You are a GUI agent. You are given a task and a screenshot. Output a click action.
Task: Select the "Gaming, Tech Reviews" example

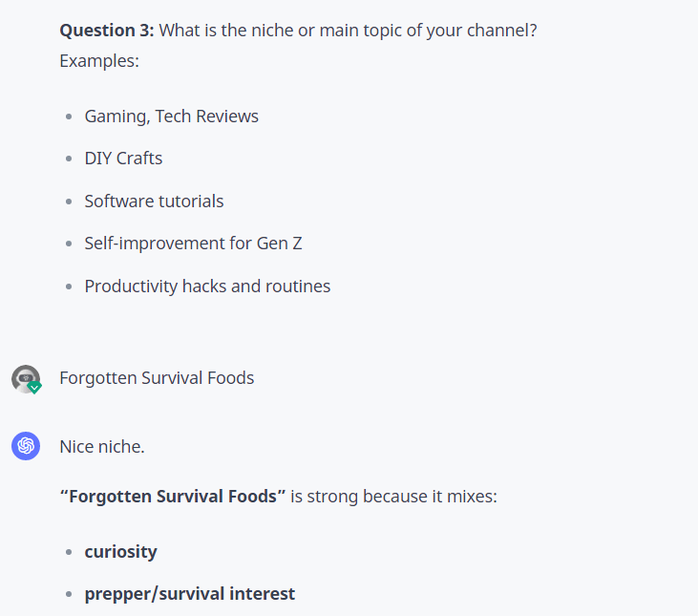point(171,117)
